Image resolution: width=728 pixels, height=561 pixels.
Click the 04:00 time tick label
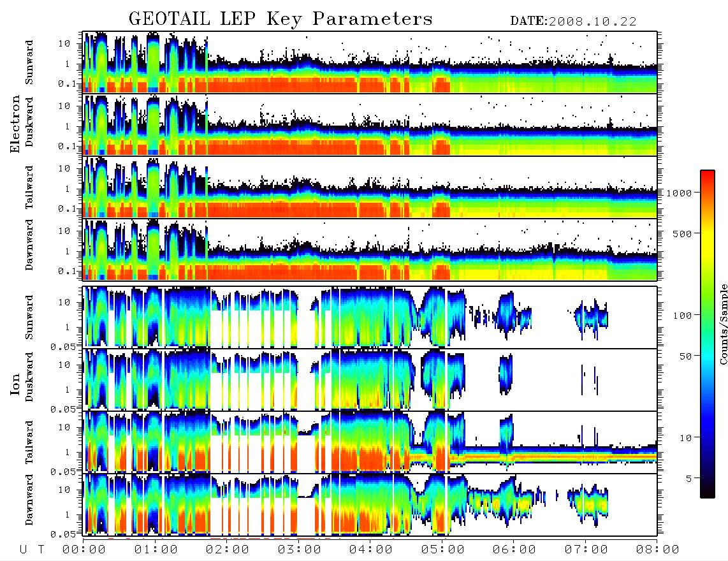(x=371, y=550)
